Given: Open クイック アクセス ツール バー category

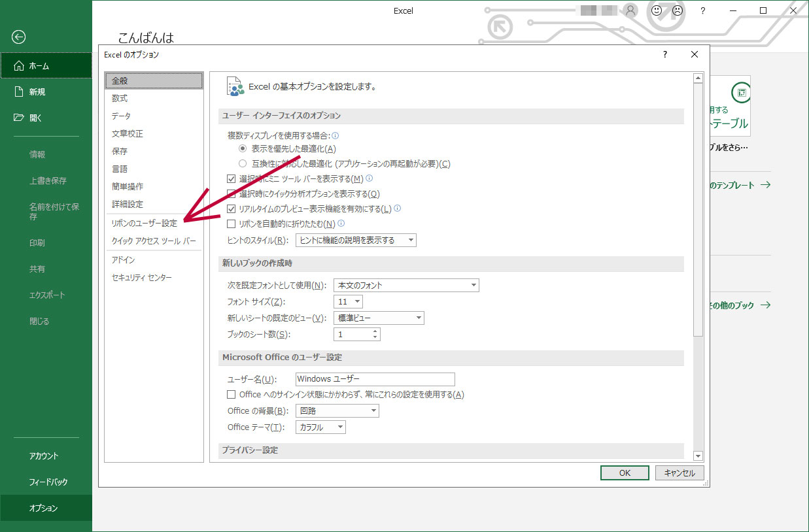Looking at the screenshot, I should coord(154,241).
